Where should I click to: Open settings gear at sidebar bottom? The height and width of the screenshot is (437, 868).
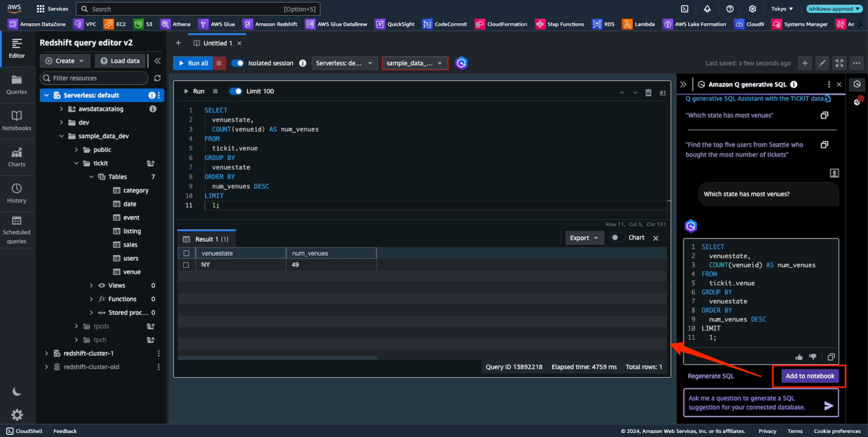click(17, 415)
